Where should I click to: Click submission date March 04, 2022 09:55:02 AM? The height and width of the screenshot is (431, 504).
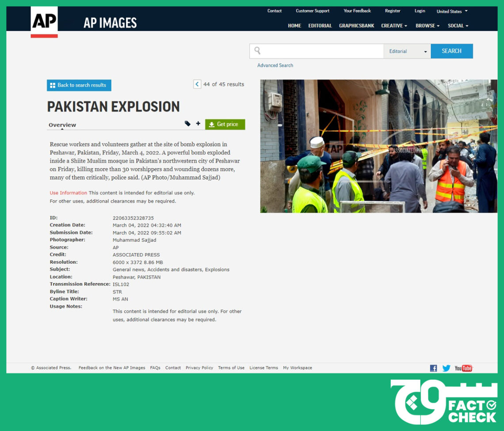(147, 233)
